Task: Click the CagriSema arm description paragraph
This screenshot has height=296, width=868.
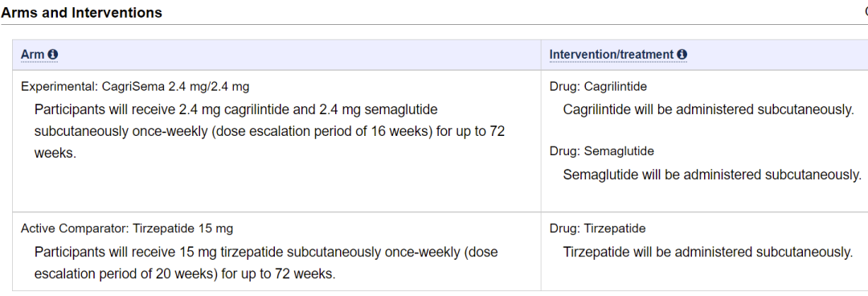Action: (269, 131)
